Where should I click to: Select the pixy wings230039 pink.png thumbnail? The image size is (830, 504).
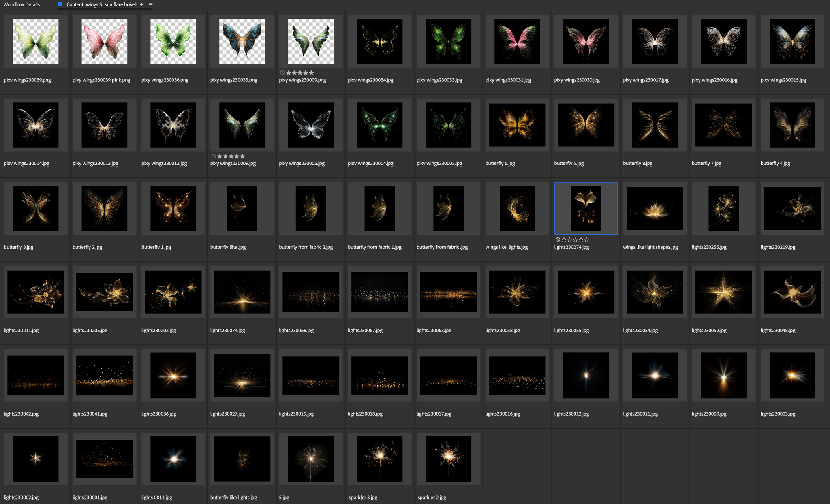(x=104, y=41)
